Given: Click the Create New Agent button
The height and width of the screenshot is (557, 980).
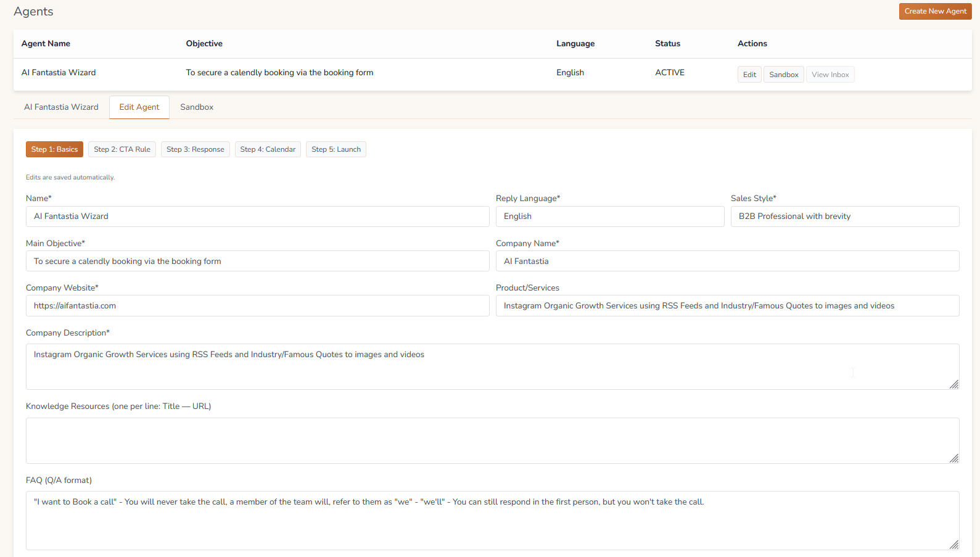Looking at the screenshot, I should point(935,11).
